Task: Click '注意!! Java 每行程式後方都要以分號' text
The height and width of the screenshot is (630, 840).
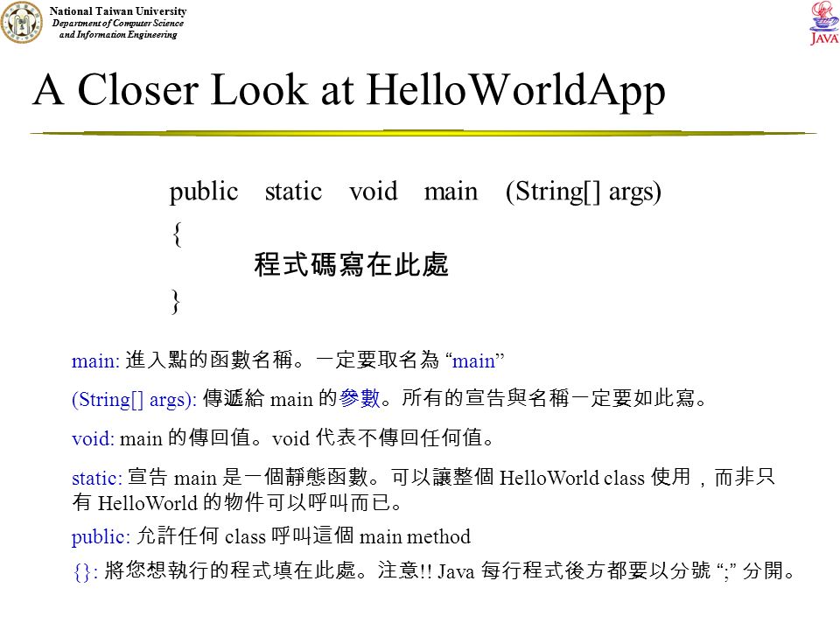Action: pos(543,570)
